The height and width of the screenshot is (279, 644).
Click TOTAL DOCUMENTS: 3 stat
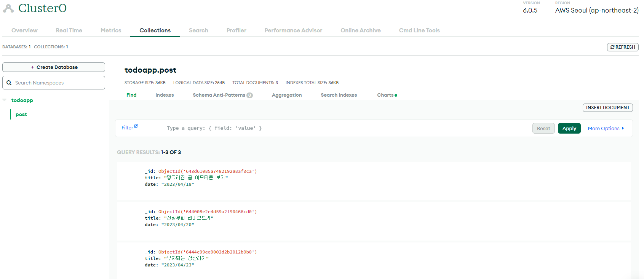tap(255, 83)
